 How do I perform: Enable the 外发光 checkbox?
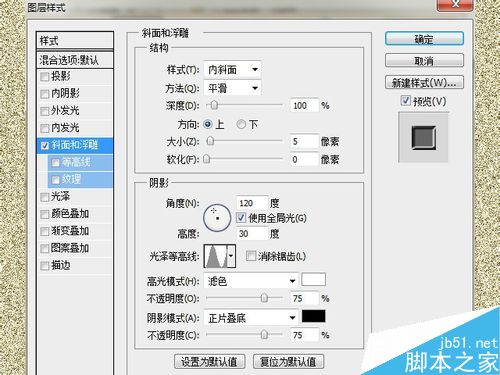44,111
